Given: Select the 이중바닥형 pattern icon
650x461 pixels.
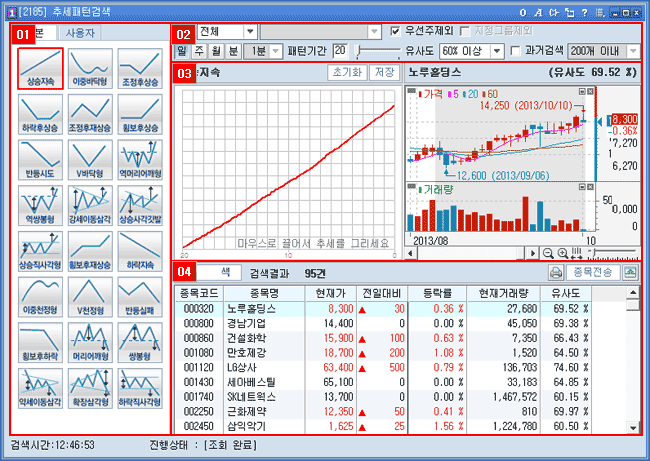Looking at the screenshot, I should [x=87, y=69].
